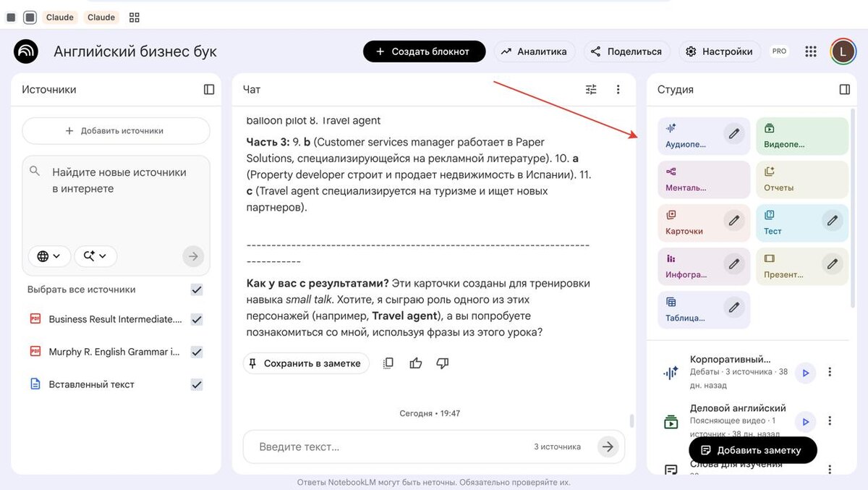The image size is (868, 490).
Task: Click the PRO badge
Action: 779,51
